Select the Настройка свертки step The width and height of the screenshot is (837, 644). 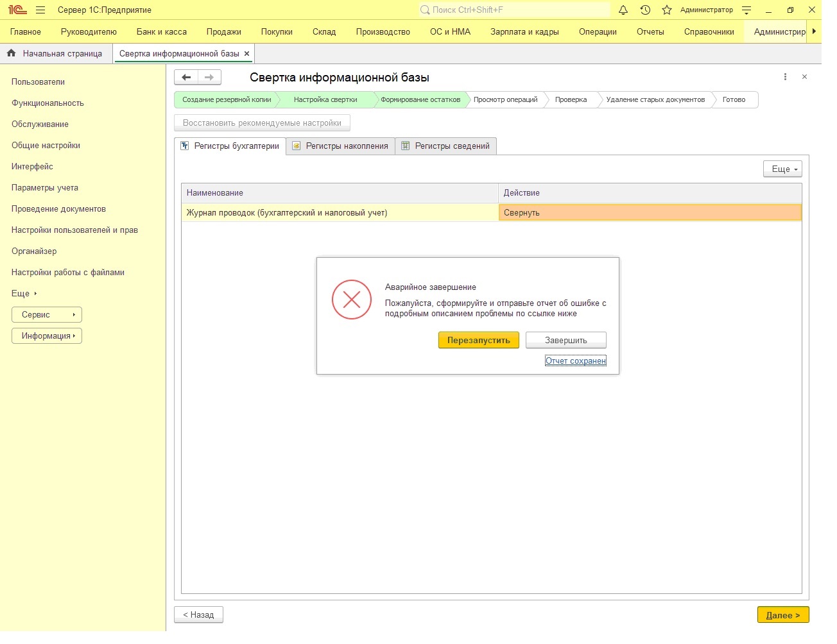(x=325, y=100)
